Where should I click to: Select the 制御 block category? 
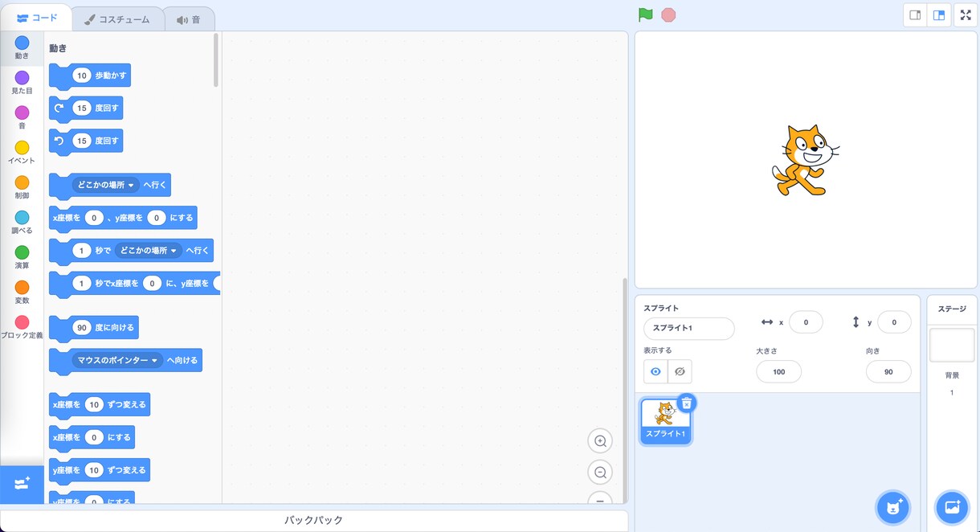(x=22, y=188)
